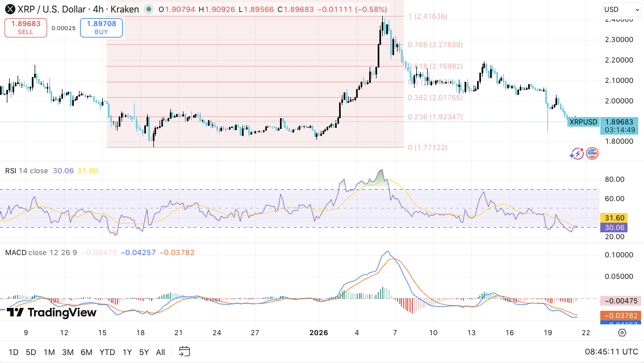The image size is (644, 363).
Task: Open the custom date range calendar icon
Action: [183, 352]
